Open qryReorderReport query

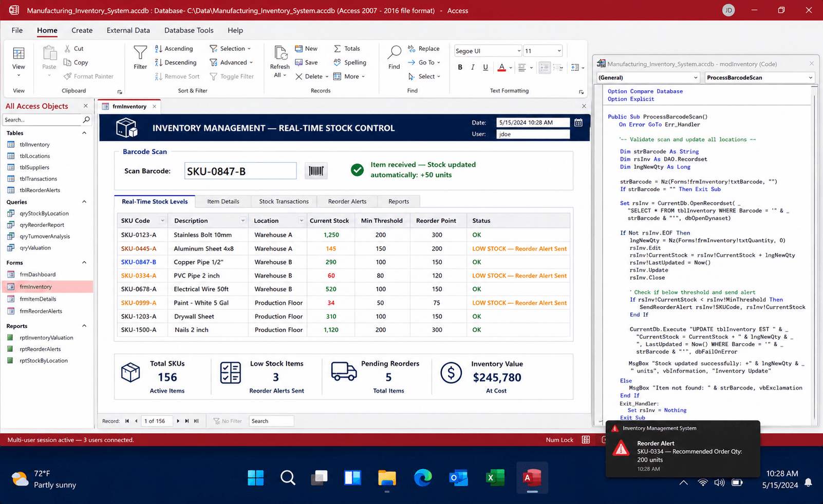pyautogui.click(x=42, y=225)
